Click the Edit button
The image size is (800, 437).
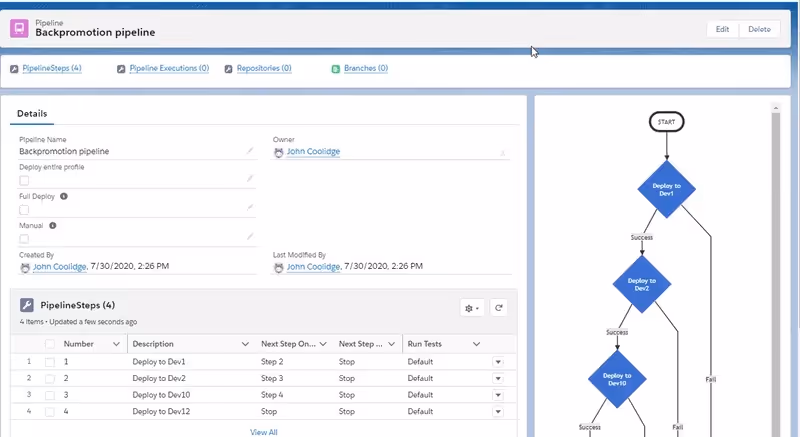coord(722,29)
